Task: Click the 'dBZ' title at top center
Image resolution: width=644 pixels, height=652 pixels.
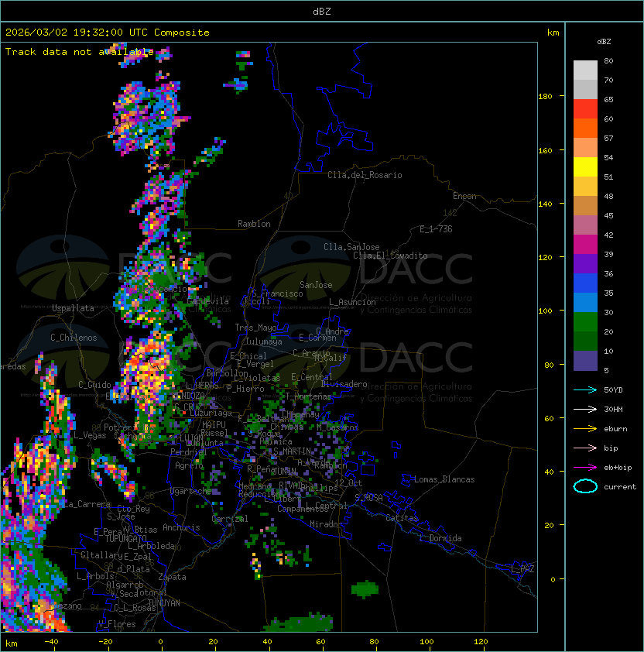Action: point(322,11)
